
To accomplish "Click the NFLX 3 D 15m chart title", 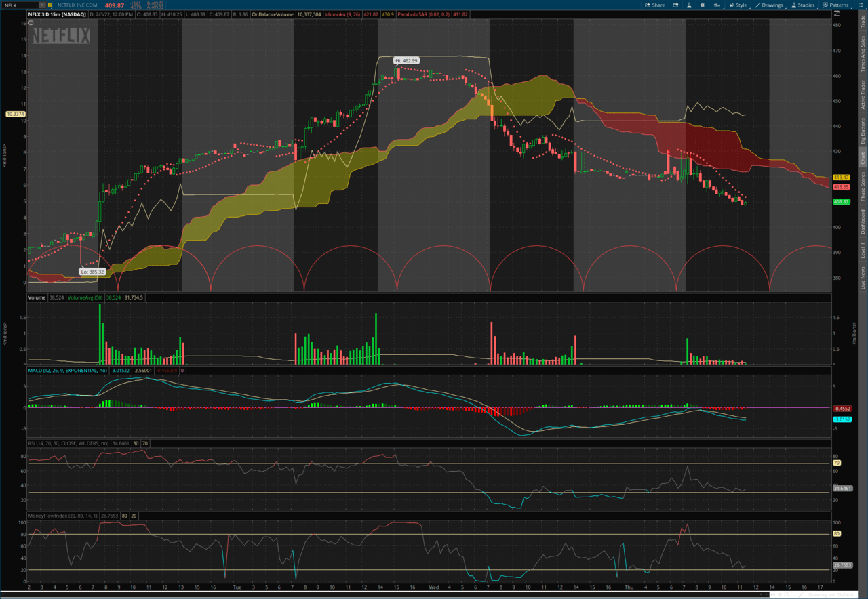I will (x=57, y=14).
